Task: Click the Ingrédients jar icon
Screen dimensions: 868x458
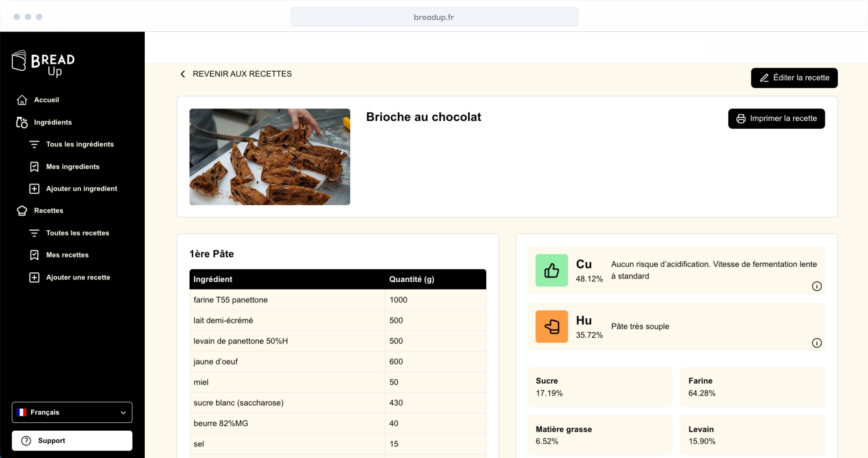Action: [22, 122]
